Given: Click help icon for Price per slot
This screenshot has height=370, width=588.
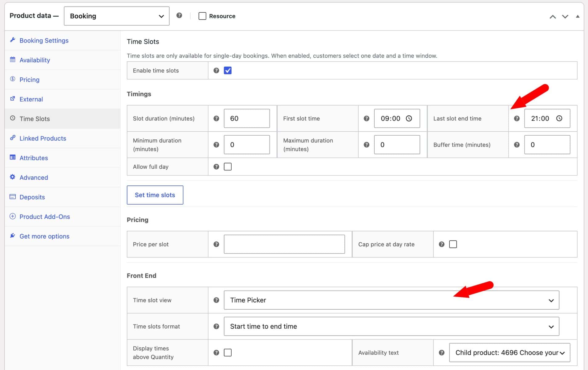Looking at the screenshot, I should (x=216, y=244).
